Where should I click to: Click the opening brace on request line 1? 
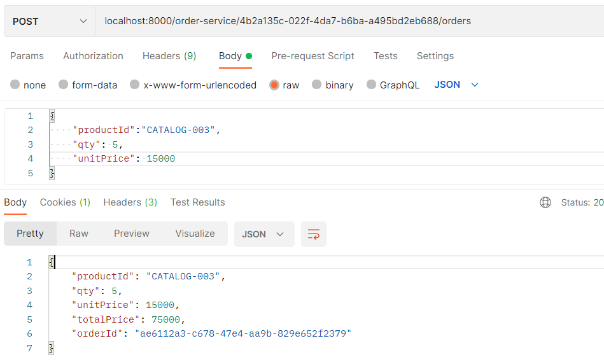(52, 116)
